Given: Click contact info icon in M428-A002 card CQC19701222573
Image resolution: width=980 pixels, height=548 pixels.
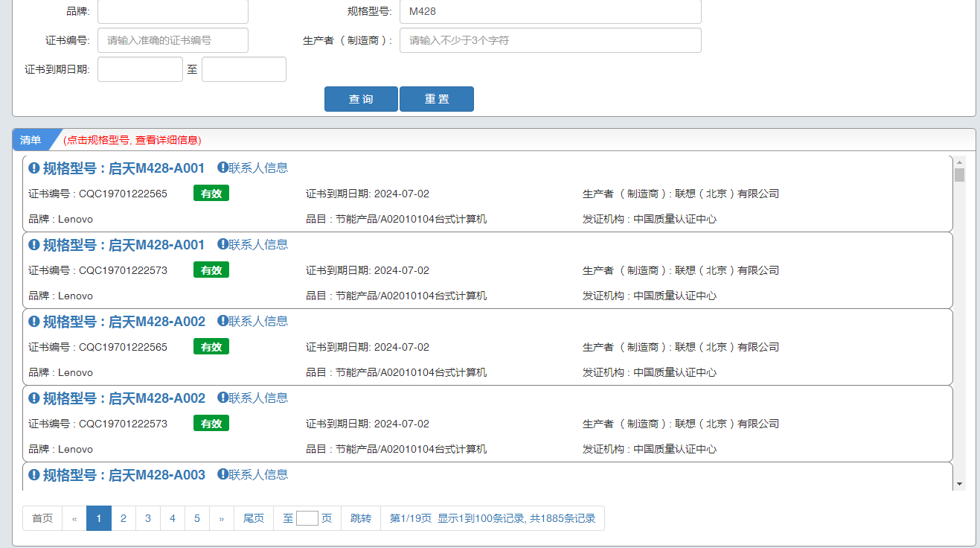Looking at the screenshot, I should point(222,398).
